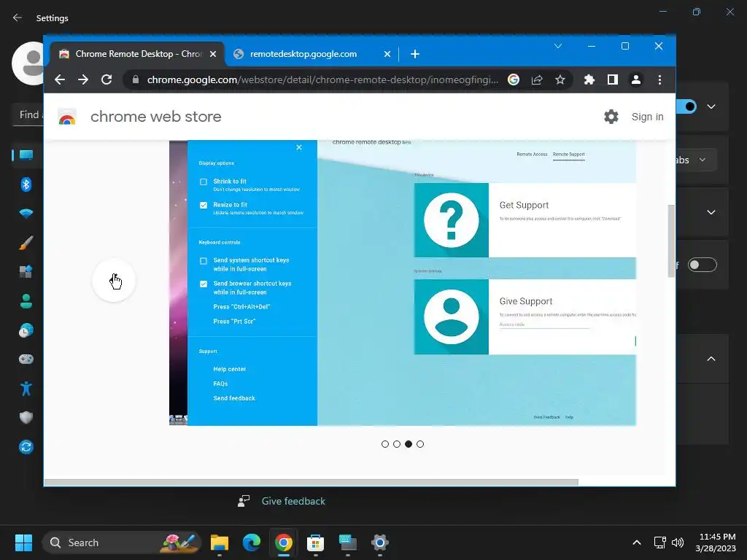Open Accessibility in Settings sidebar
The width and height of the screenshot is (747, 560).
point(26,389)
